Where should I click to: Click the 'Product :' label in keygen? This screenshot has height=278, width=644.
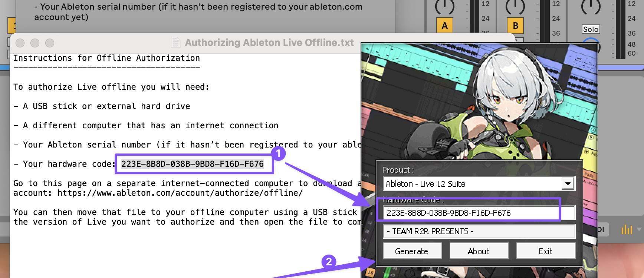pos(398,170)
